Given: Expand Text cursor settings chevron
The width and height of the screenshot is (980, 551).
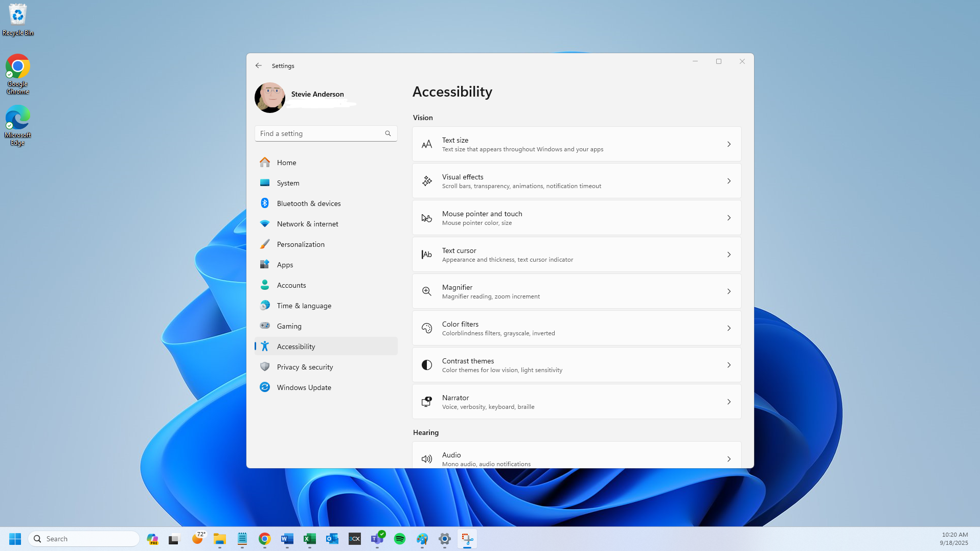Looking at the screenshot, I should [729, 255].
